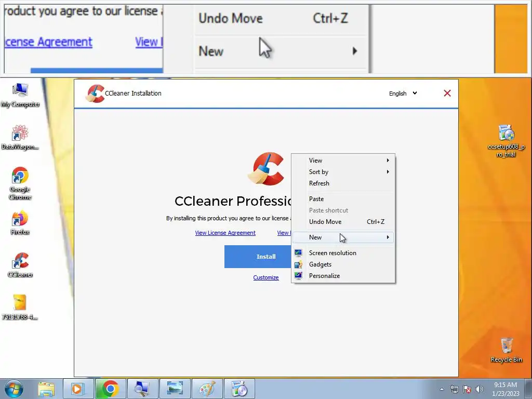The width and height of the screenshot is (532, 399).
Task: Open the English language dropdown
Action: point(403,94)
